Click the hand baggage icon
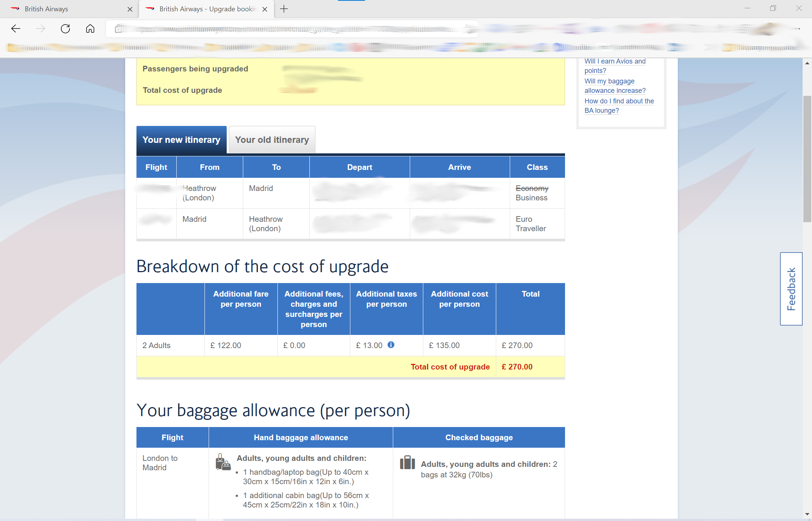 pos(223,462)
